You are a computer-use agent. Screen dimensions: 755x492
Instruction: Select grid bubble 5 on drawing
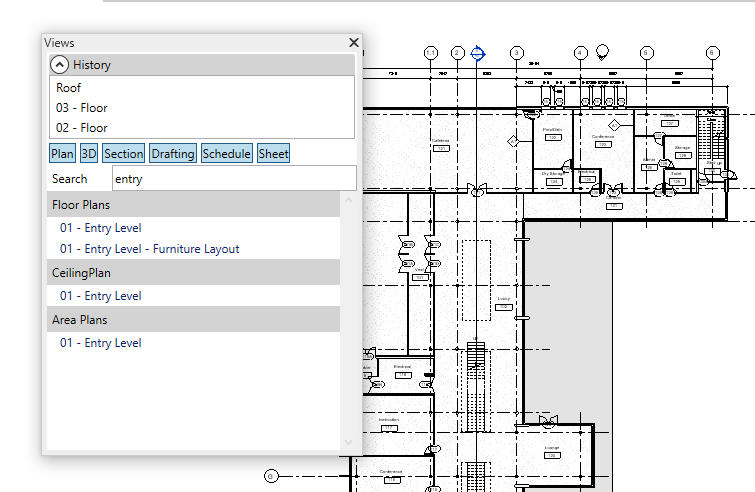[x=647, y=52]
